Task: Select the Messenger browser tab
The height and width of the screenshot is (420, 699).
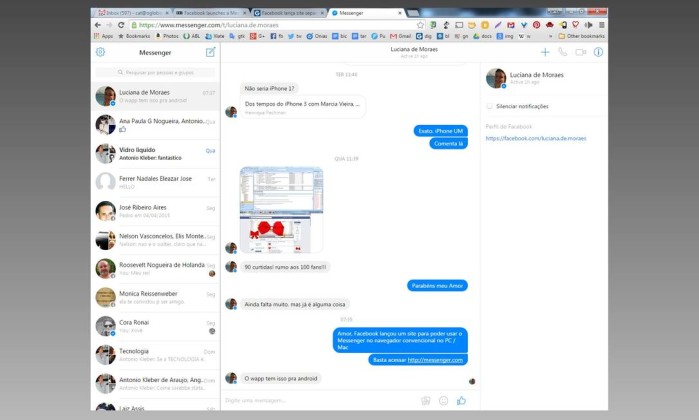Action: click(367, 13)
